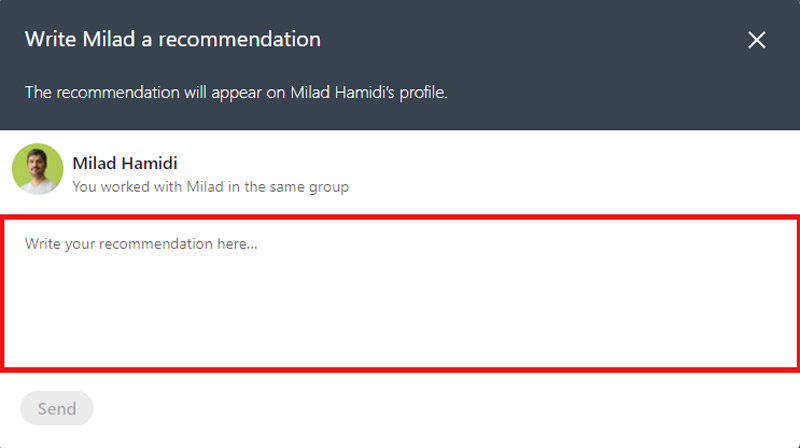Screen dimensions: 800x448
Task: Submit the recommendation via Send
Action: coord(57,408)
